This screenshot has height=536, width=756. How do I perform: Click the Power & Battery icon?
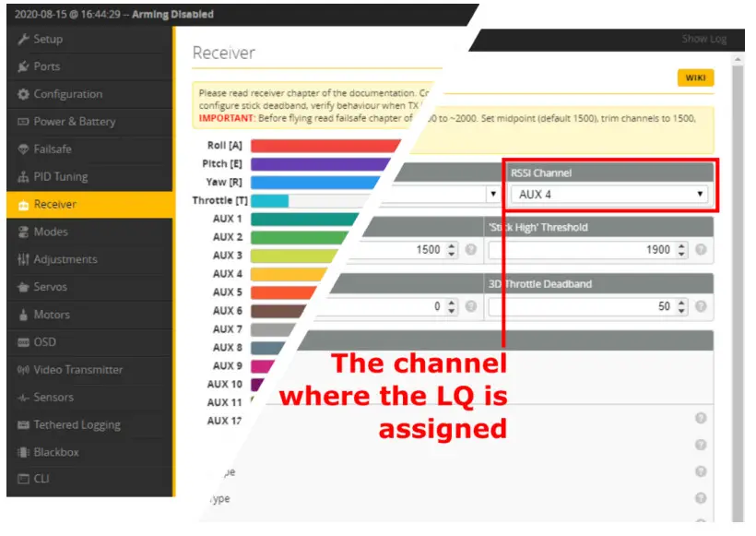coord(23,122)
